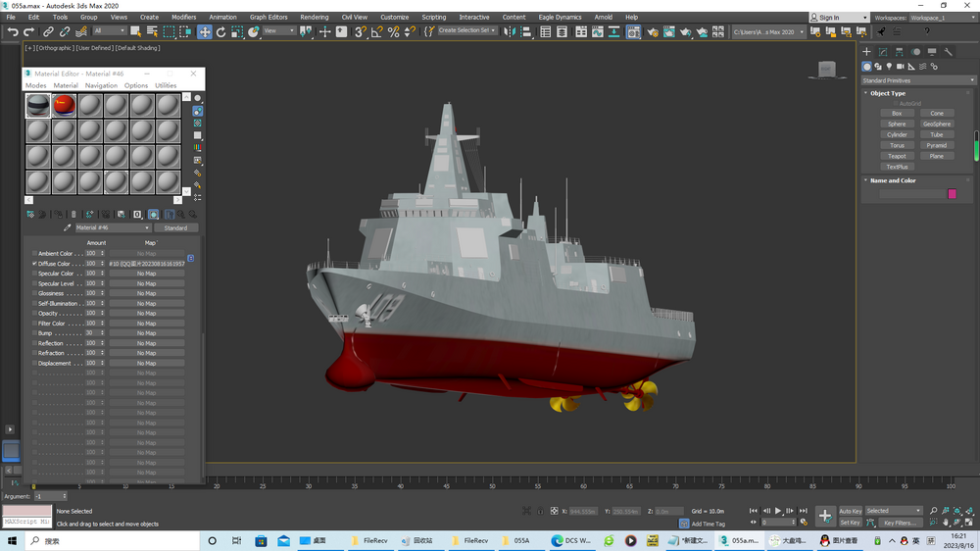Open the Material #46 name dropdown
The width and height of the screenshot is (980, 551).
(113, 227)
